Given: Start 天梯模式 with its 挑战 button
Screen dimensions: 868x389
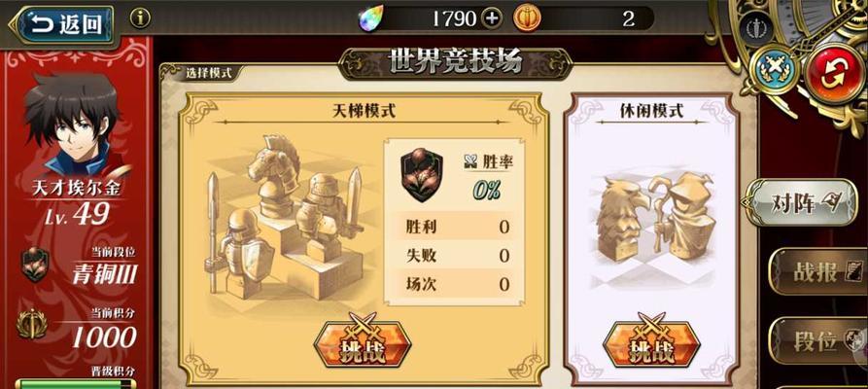Looking at the screenshot, I should coord(362,344).
